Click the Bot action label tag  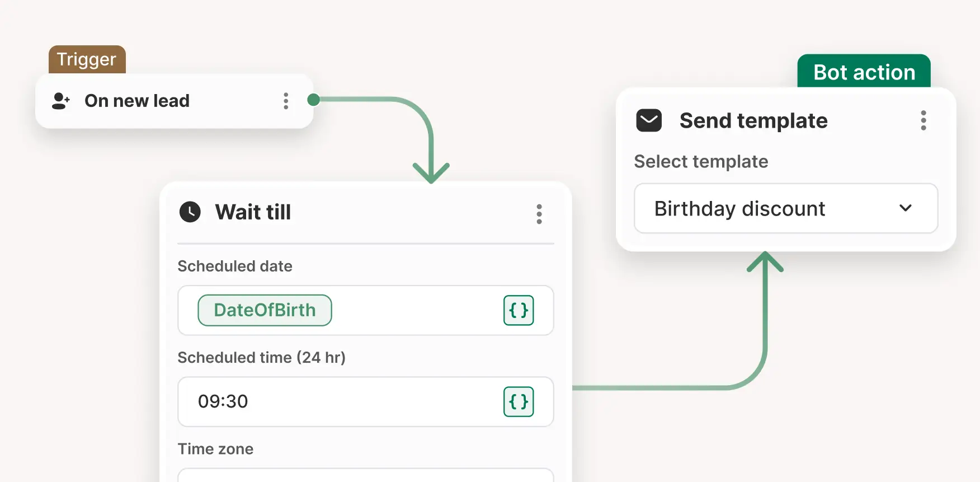[864, 72]
